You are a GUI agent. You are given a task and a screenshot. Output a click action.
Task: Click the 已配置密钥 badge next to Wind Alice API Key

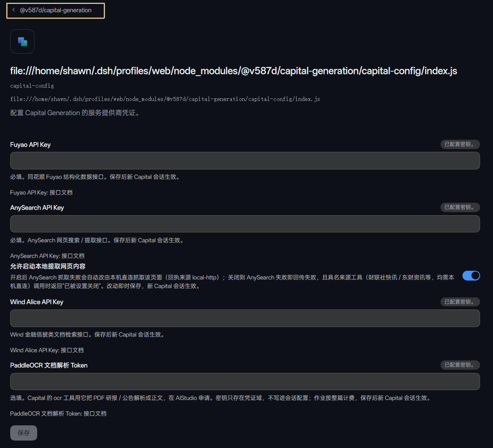(x=460, y=302)
